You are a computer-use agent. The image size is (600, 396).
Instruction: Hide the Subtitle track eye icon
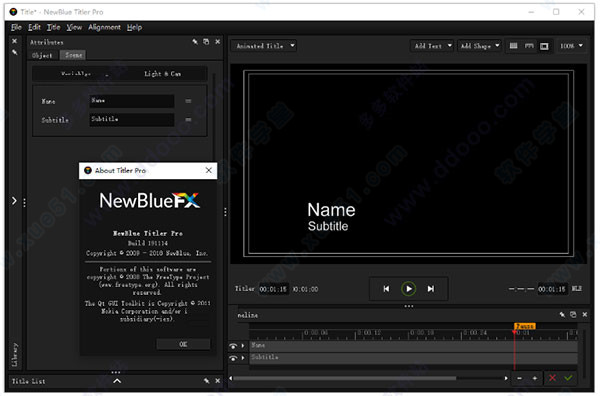233,358
